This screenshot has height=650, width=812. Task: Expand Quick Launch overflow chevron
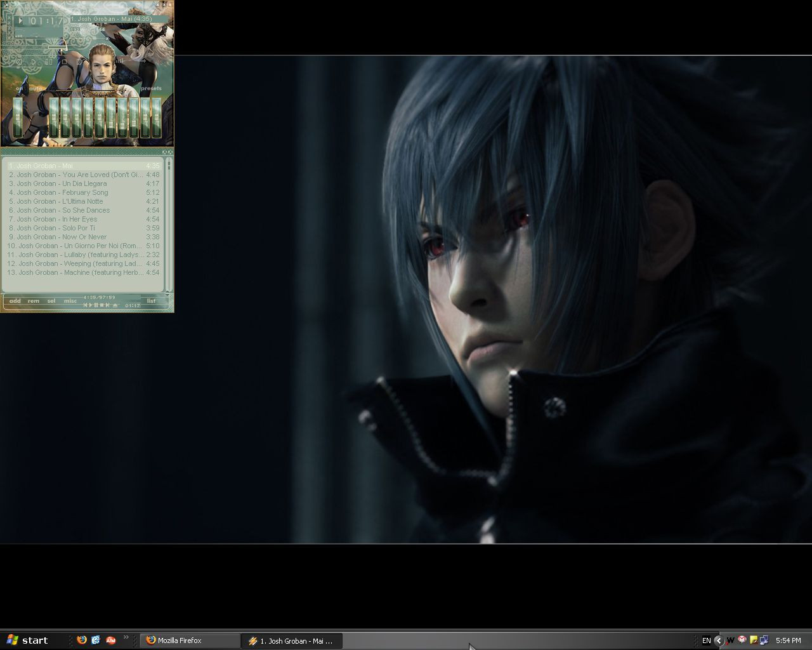[x=126, y=637]
